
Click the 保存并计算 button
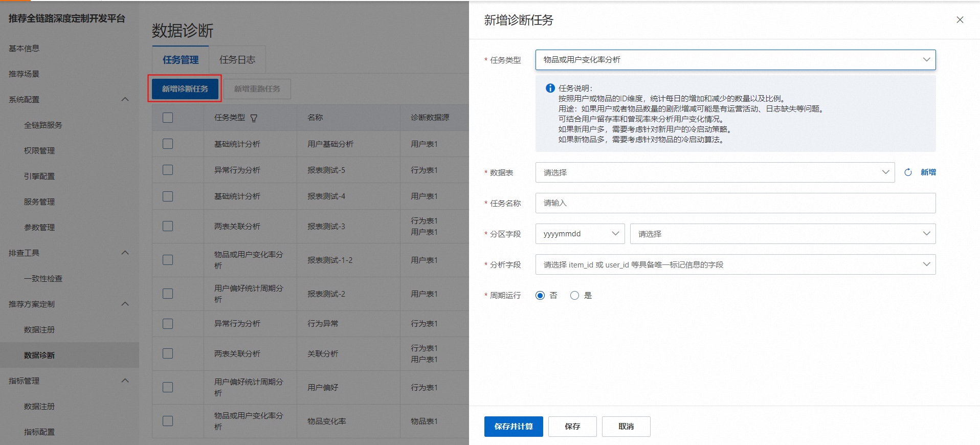(x=514, y=427)
